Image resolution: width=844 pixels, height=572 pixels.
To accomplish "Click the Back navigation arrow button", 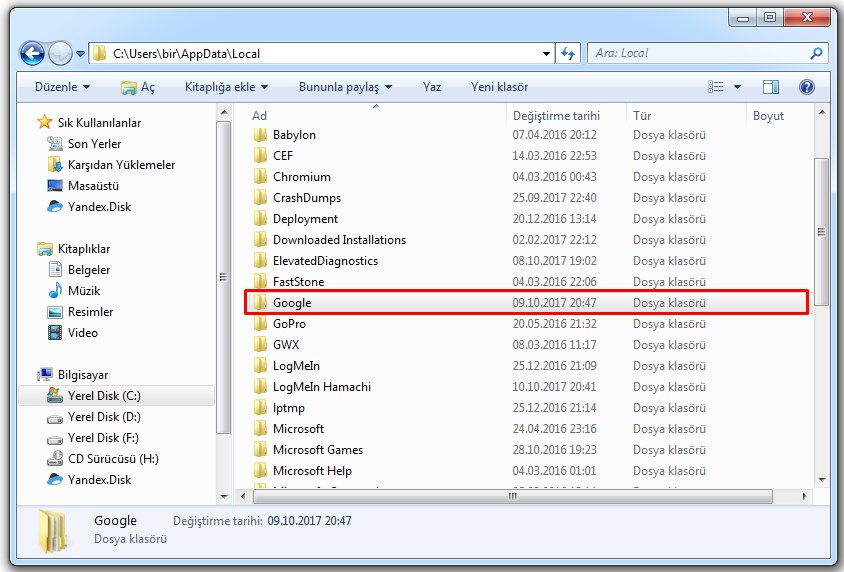I will point(32,54).
